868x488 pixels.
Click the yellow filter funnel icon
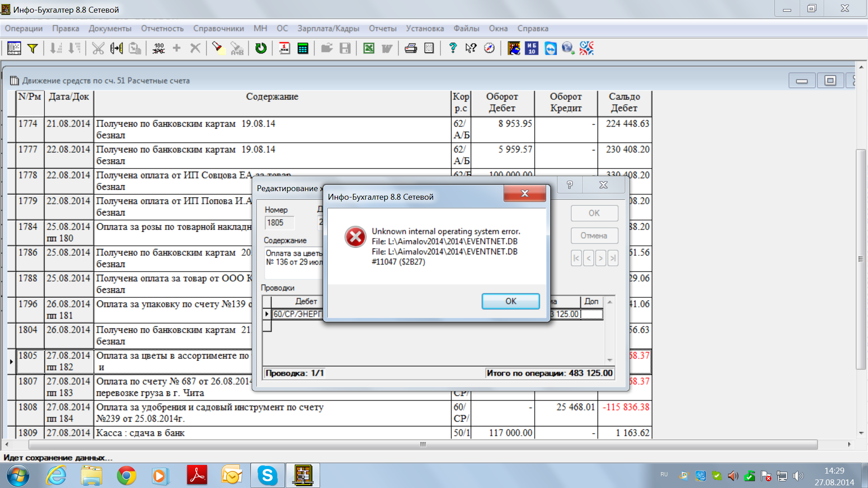pos(33,48)
